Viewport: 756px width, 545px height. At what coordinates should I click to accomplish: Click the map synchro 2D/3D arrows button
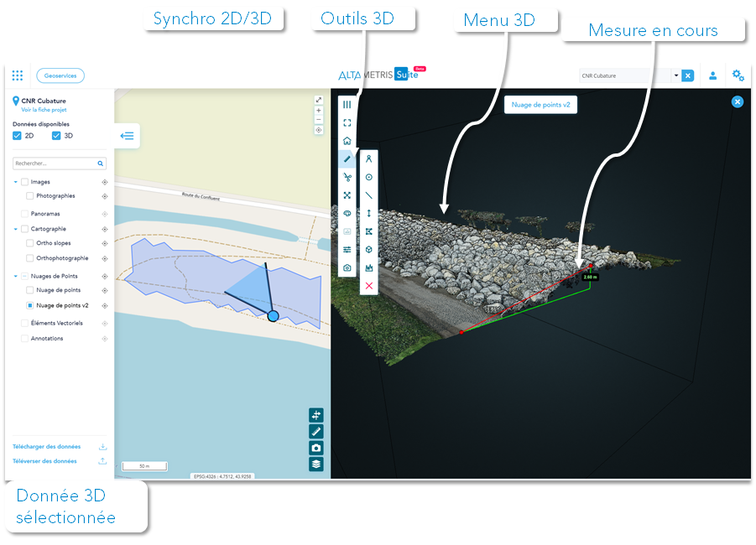[x=316, y=415]
